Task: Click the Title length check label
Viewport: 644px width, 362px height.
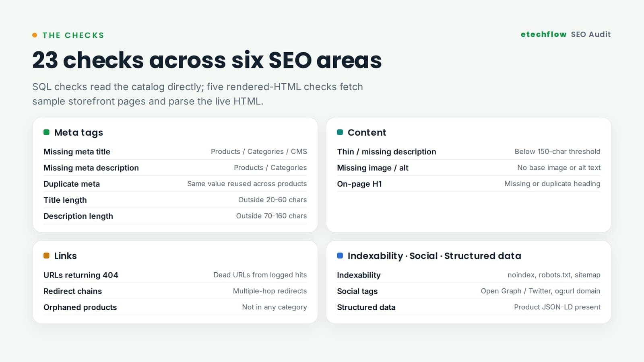Action: click(65, 200)
